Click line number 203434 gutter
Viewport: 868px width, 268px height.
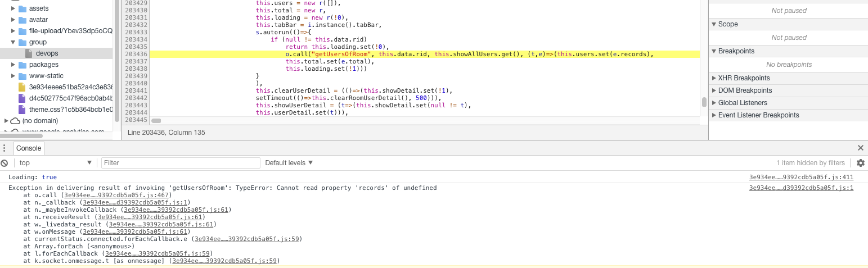point(136,39)
